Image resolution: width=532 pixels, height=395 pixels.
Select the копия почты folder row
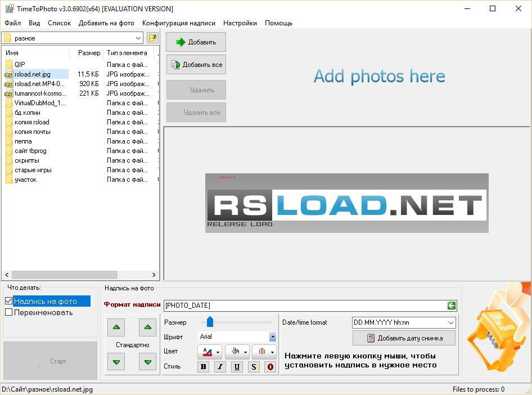pos(80,132)
